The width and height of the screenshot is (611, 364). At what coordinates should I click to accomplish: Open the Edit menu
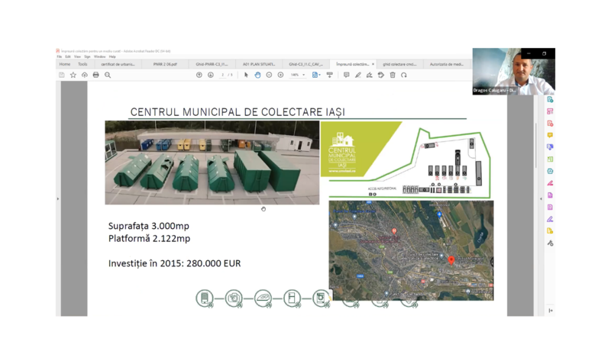pos(68,56)
